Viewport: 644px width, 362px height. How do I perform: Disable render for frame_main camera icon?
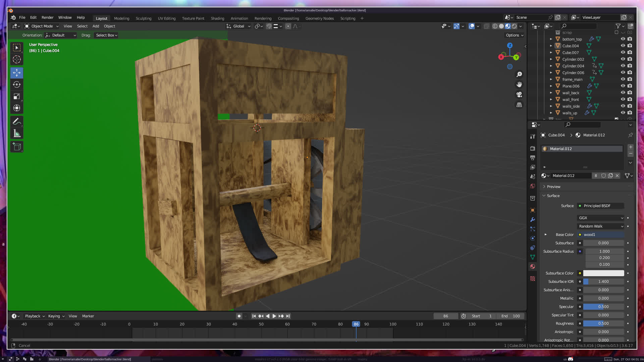630,79
